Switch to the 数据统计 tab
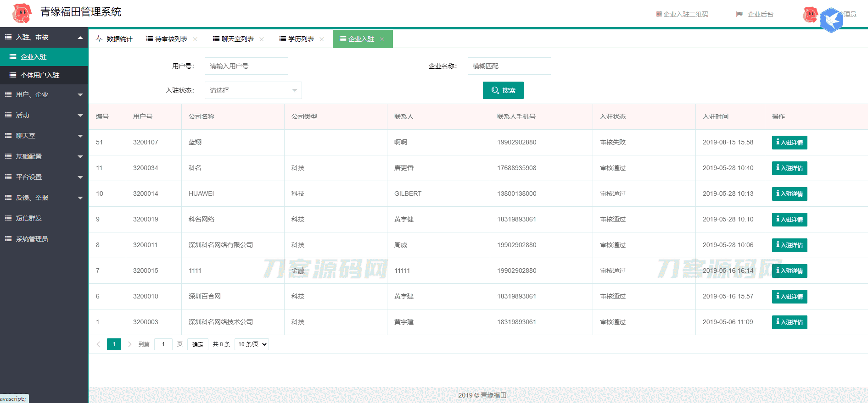This screenshot has height=403, width=868. tap(114, 39)
